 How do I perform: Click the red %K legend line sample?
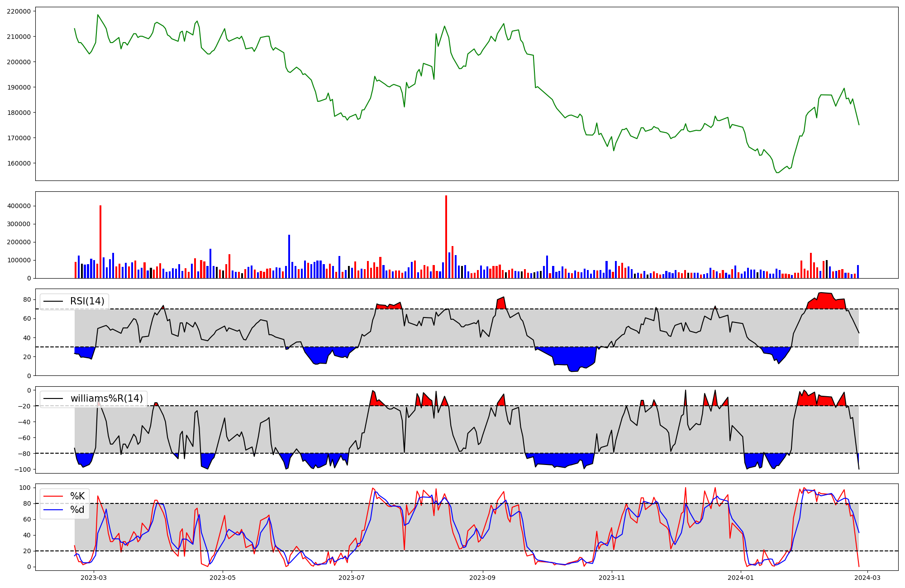pos(53,496)
